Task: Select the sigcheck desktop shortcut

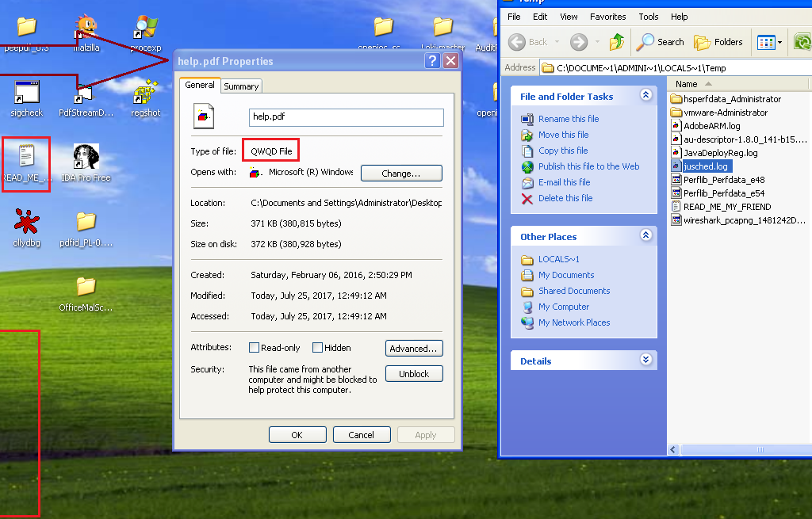Action: (26, 99)
